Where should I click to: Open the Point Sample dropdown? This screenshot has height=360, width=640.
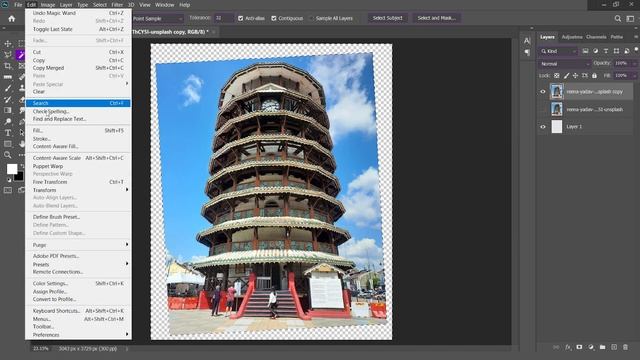click(157, 18)
